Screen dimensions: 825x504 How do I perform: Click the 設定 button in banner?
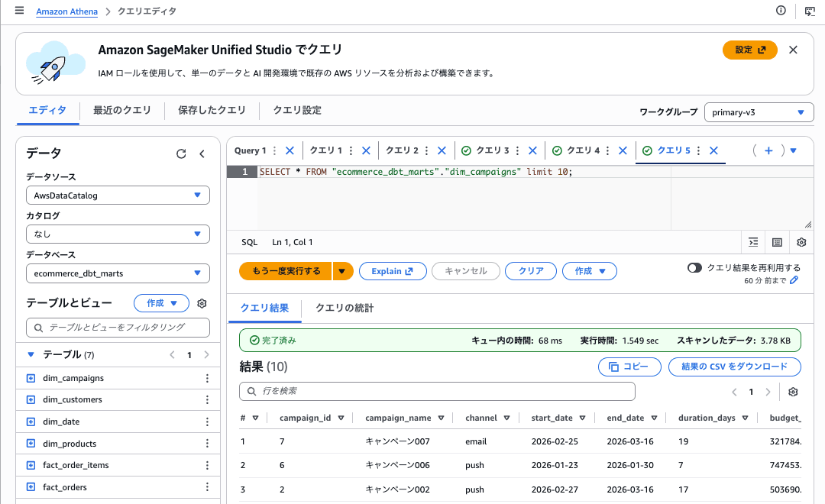750,50
